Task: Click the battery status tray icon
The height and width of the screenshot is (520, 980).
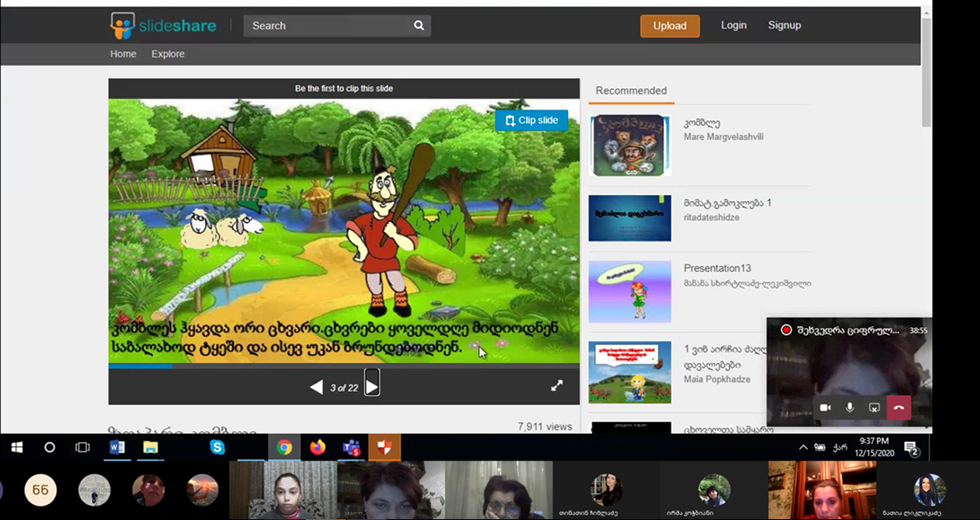Action: pyautogui.click(x=819, y=447)
